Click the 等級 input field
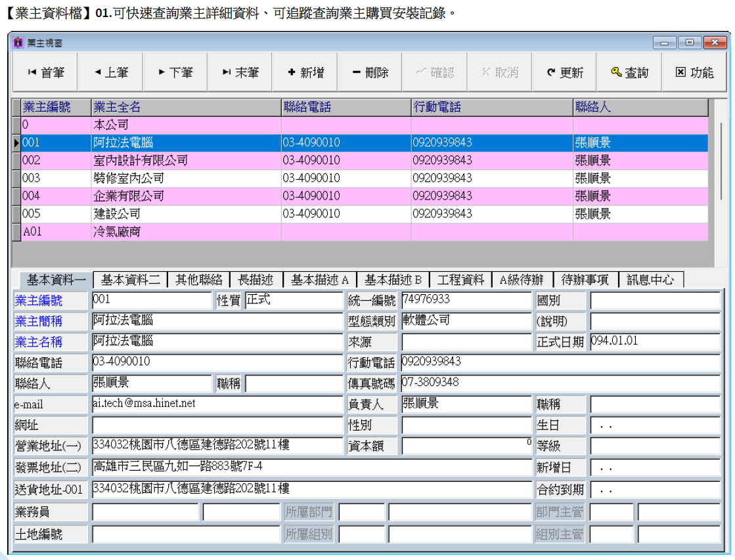The height and width of the screenshot is (560, 735). [655, 445]
